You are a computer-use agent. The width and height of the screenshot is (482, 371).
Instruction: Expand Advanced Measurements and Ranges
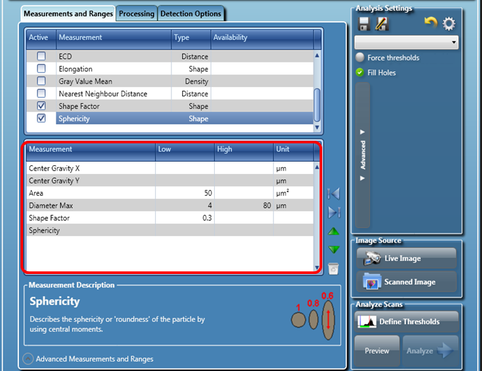point(28,359)
